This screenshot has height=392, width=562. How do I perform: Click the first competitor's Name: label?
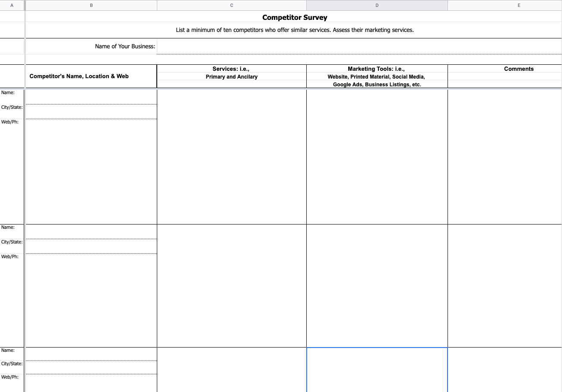click(x=8, y=92)
